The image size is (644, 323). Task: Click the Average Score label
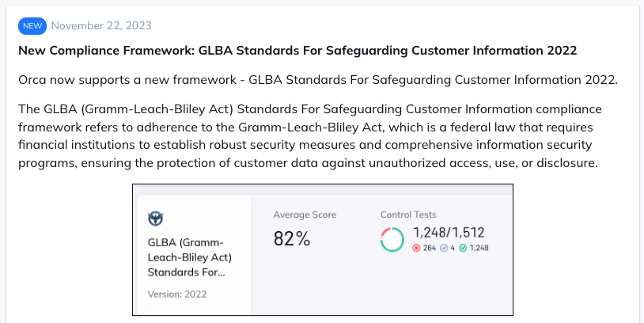305,215
